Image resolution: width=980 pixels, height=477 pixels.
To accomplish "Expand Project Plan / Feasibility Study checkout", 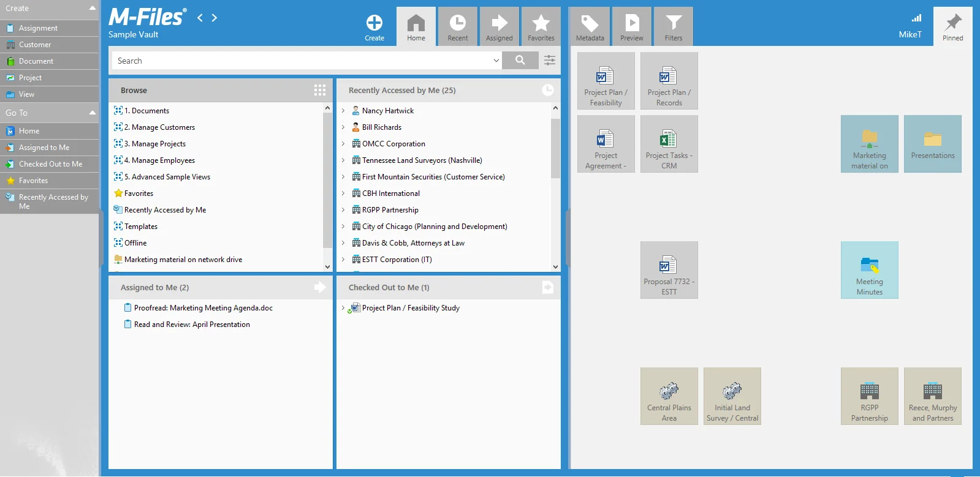I will point(343,308).
